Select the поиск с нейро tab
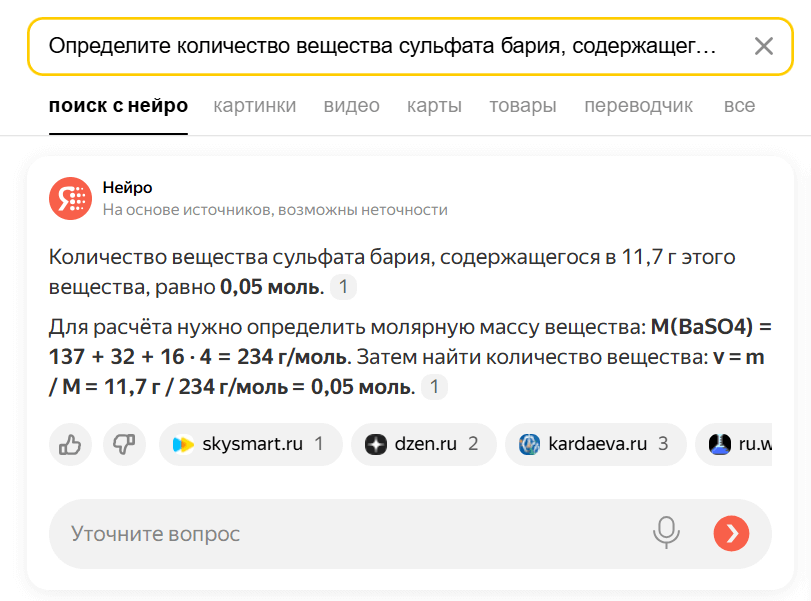 118,106
